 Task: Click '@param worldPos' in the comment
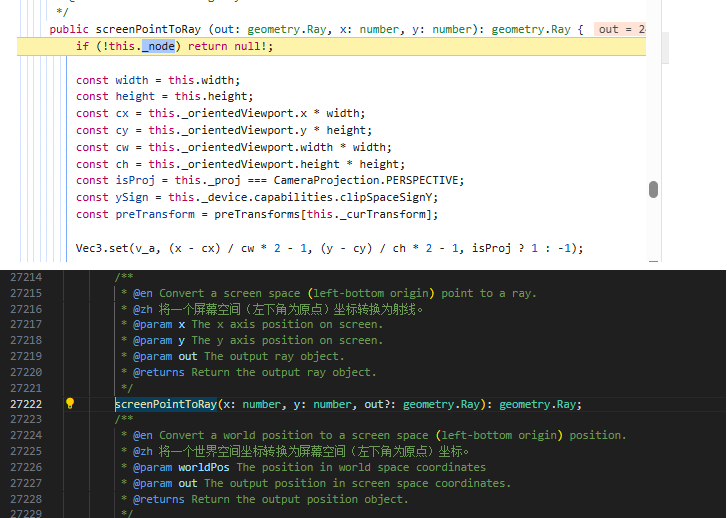181,467
